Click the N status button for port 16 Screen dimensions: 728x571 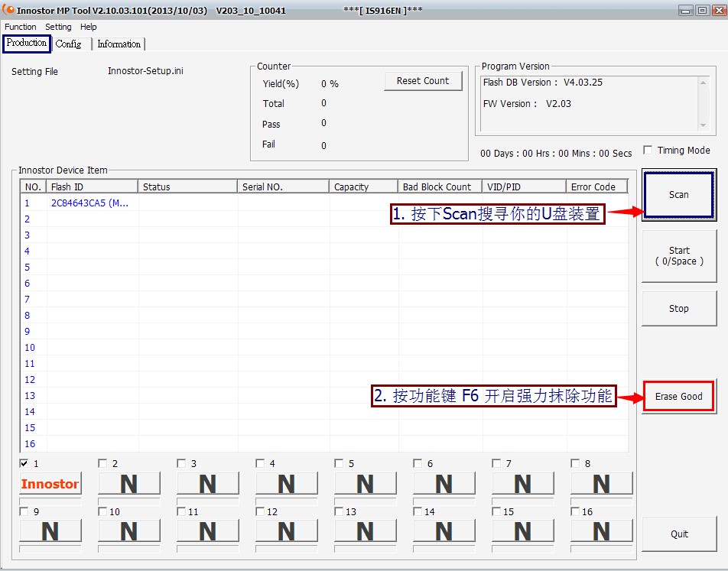click(x=601, y=530)
